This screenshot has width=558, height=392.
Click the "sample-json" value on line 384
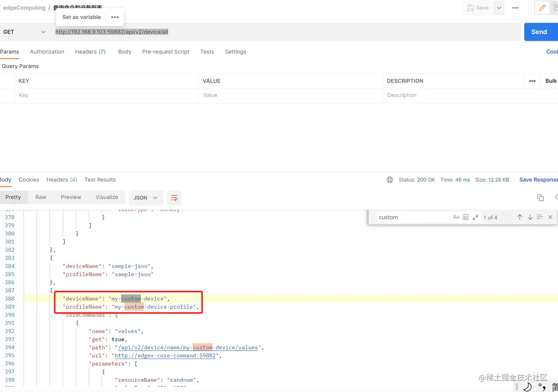(x=129, y=266)
